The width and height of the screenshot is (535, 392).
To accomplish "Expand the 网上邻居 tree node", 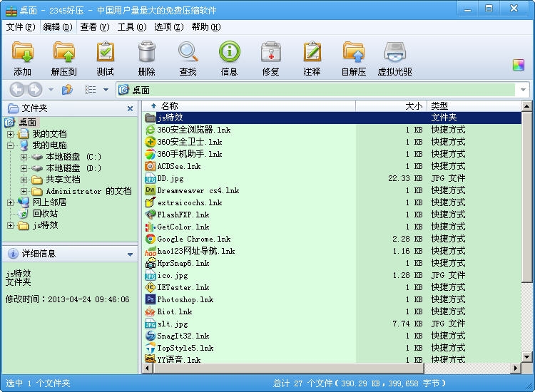I will (x=10, y=202).
